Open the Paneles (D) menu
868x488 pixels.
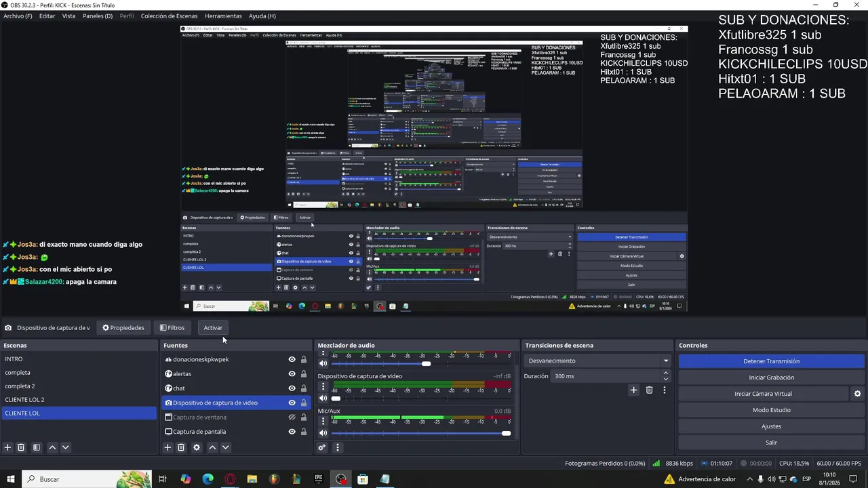[x=98, y=16]
